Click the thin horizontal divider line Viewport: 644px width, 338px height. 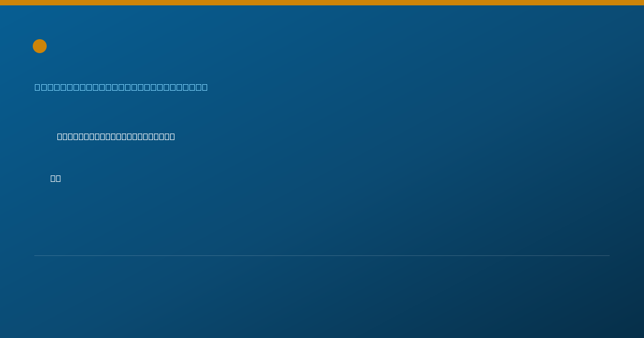pyautogui.click(x=322, y=255)
